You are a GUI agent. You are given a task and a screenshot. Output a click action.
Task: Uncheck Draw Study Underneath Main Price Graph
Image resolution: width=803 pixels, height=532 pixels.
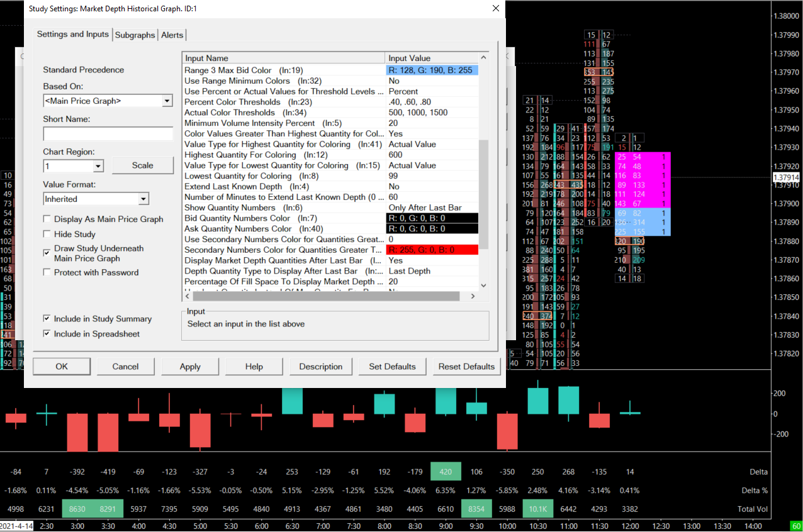47,253
